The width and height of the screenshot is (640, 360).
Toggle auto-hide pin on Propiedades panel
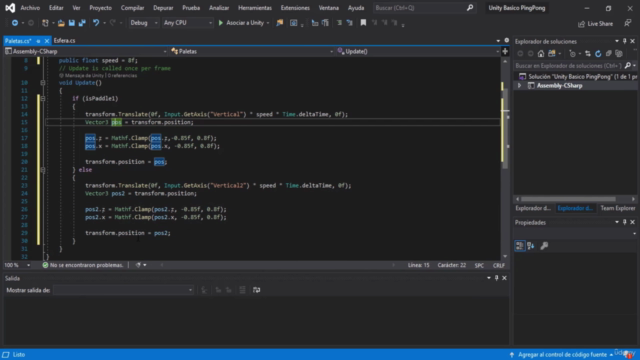[x=624, y=222]
